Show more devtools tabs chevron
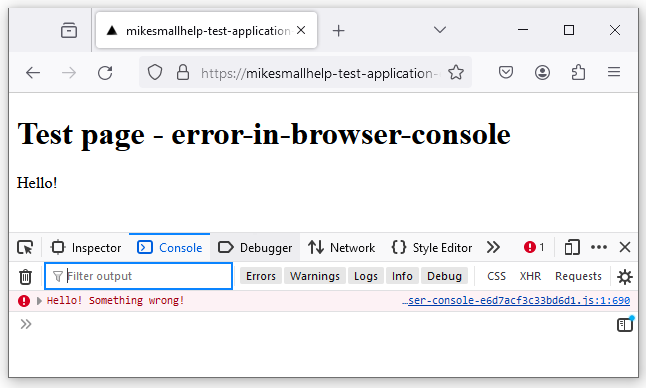The height and width of the screenshot is (388, 646). pyautogui.click(x=493, y=247)
